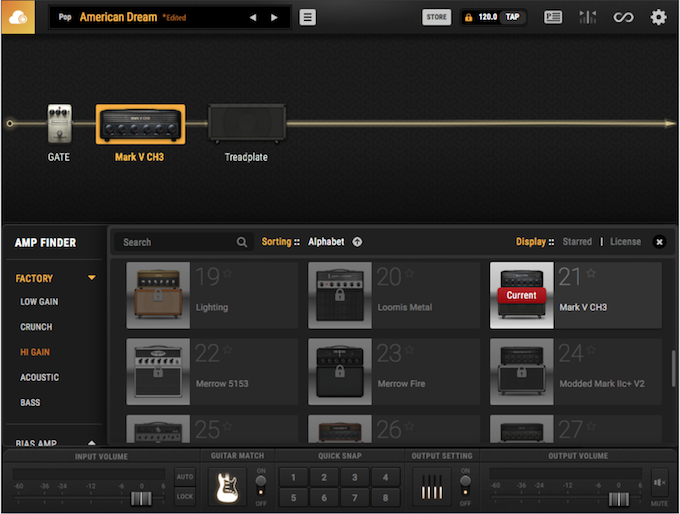Select Quick Snap slot 3
The height and width of the screenshot is (514, 680).
[355, 477]
